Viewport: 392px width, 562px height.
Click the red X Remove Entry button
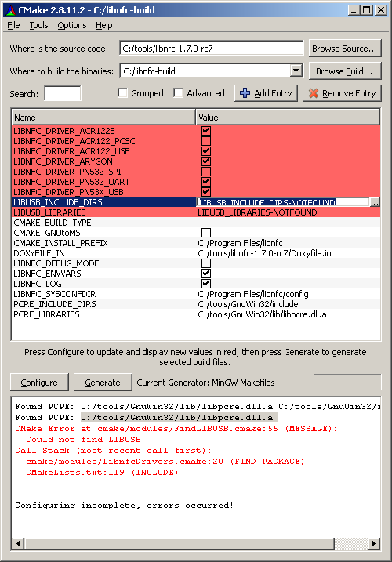tap(342, 93)
